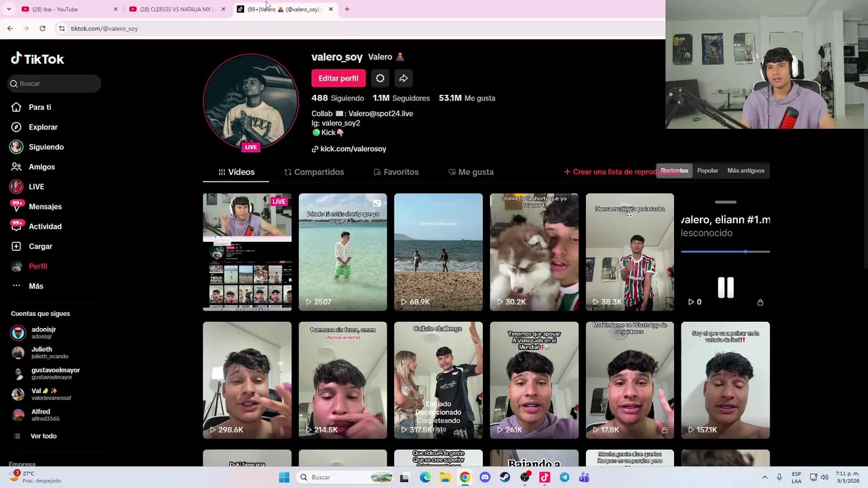Click the LIVE profile avatar

click(x=251, y=102)
